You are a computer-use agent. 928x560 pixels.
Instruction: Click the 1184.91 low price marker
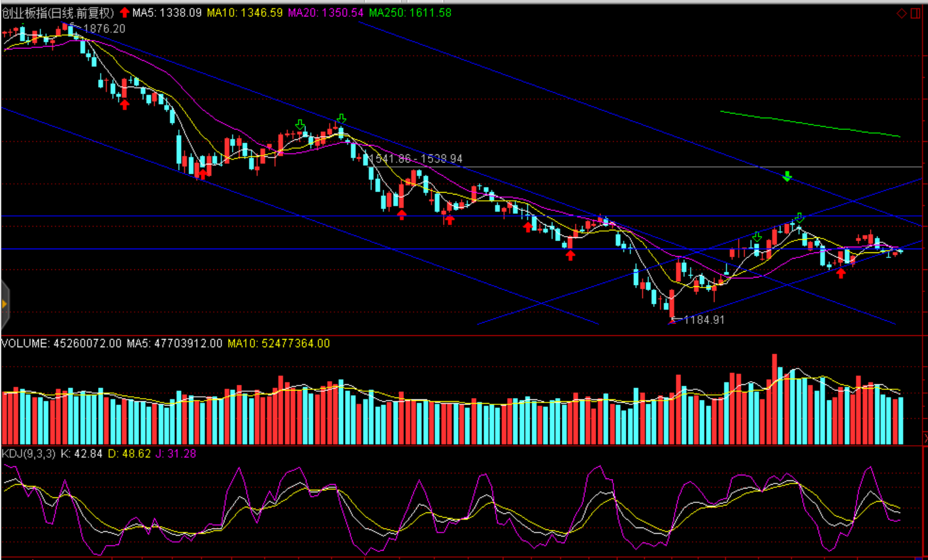pos(704,320)
